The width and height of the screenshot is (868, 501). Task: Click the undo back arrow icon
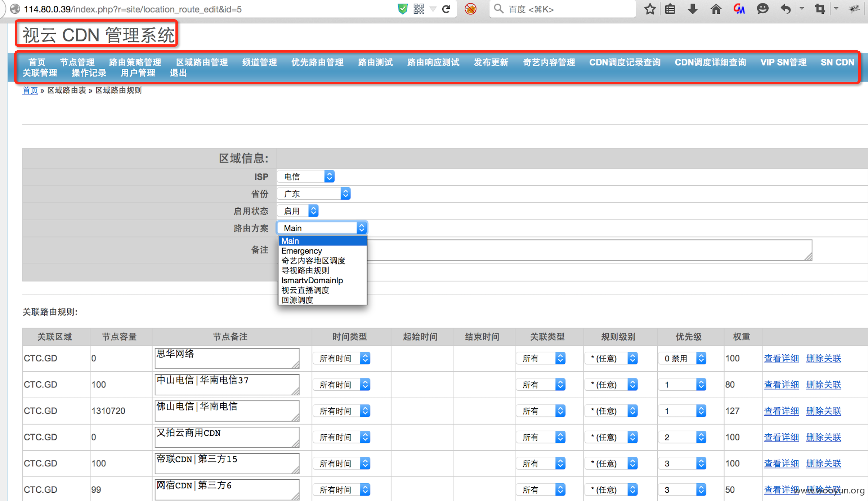[786, 9]
